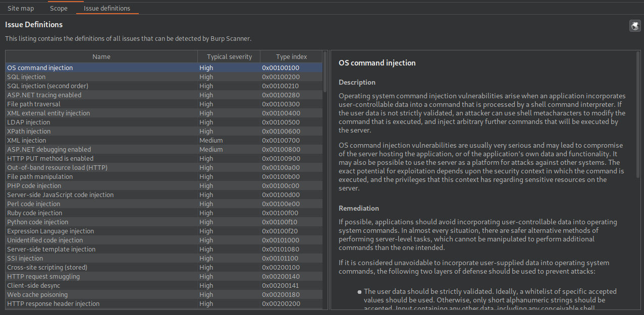Choose the Client-side desync issue row
The width and height of the screenshot is (644, 315).
[164, 285]
